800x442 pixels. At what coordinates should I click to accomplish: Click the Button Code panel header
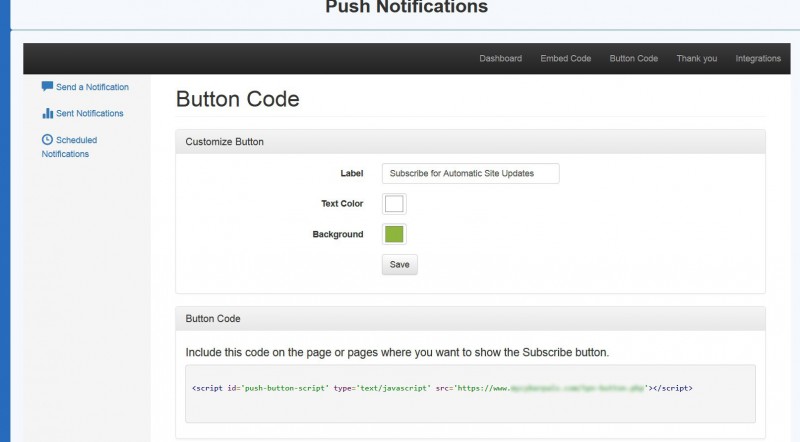pyautogui.click(x=470, y=318)
